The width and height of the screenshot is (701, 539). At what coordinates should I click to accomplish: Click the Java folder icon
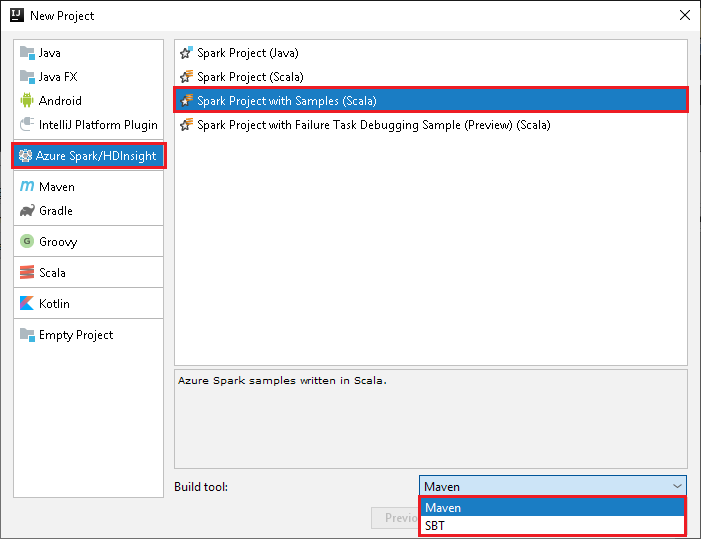(27, 53)
